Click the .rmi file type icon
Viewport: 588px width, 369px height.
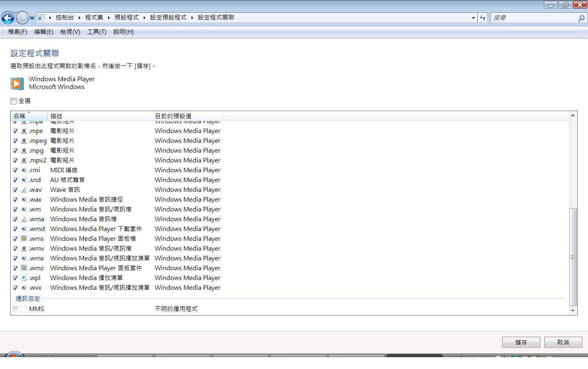(x=24, y=170)
